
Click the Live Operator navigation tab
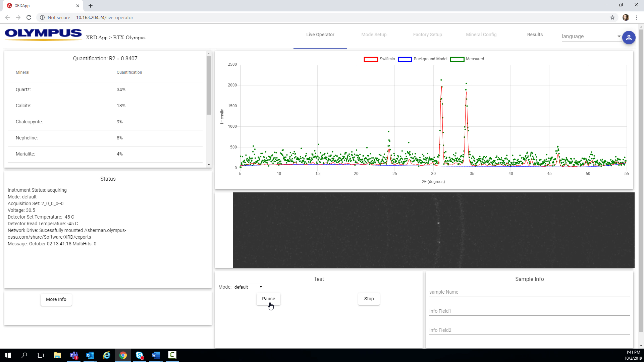[x=320, y=35]
